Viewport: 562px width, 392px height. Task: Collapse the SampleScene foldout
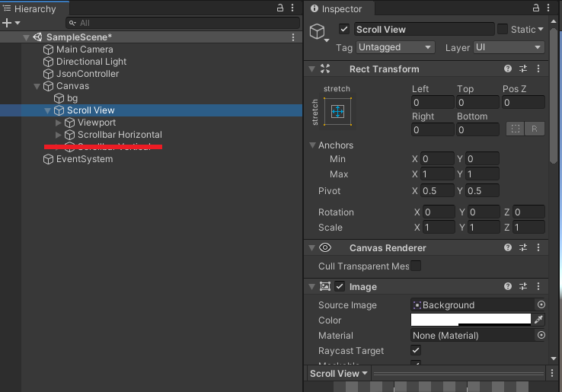tap(26, 37)
